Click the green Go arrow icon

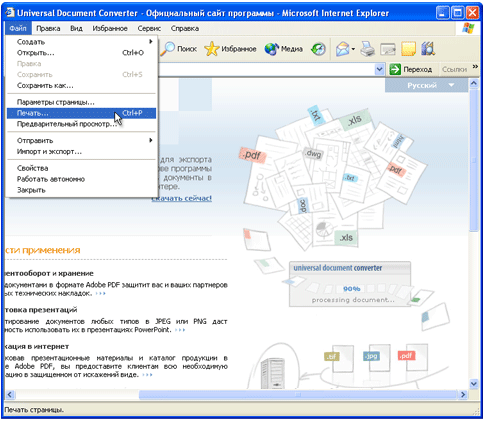(395, 69)
